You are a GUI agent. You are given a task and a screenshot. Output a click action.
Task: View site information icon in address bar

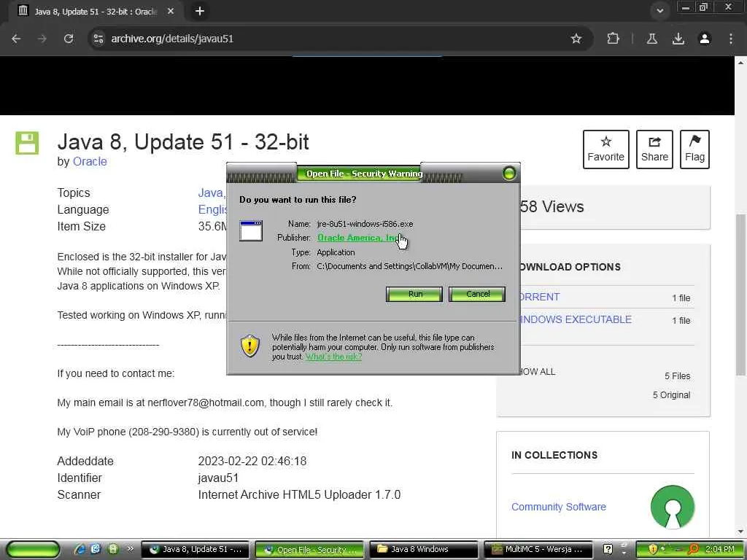coord(98,39)
